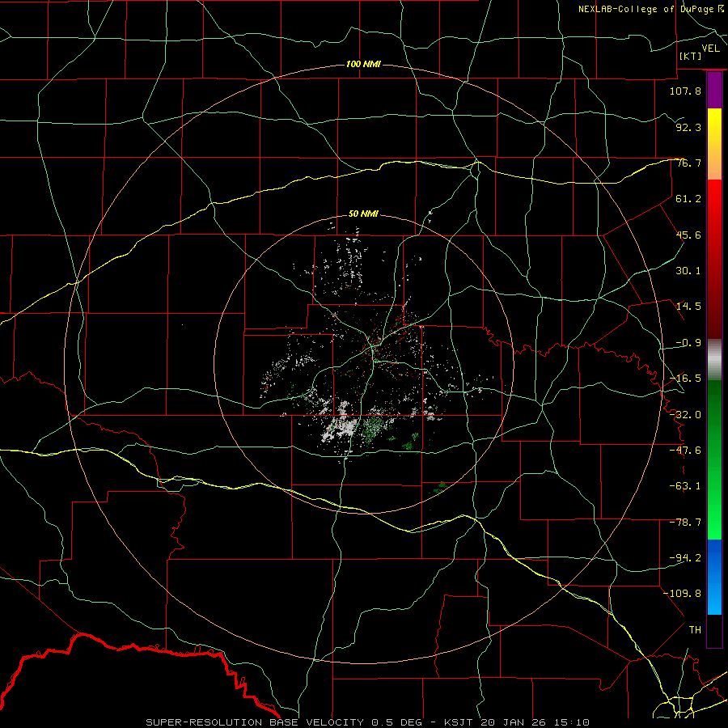
Task: Click the -78.7 legend value
Action: click(x=685, y=523)
